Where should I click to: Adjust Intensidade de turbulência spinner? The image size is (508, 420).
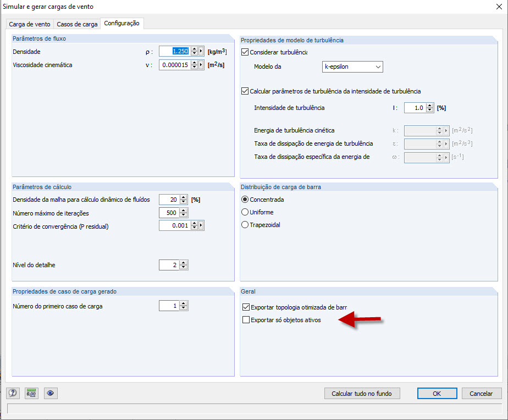(x=430, y=108)
